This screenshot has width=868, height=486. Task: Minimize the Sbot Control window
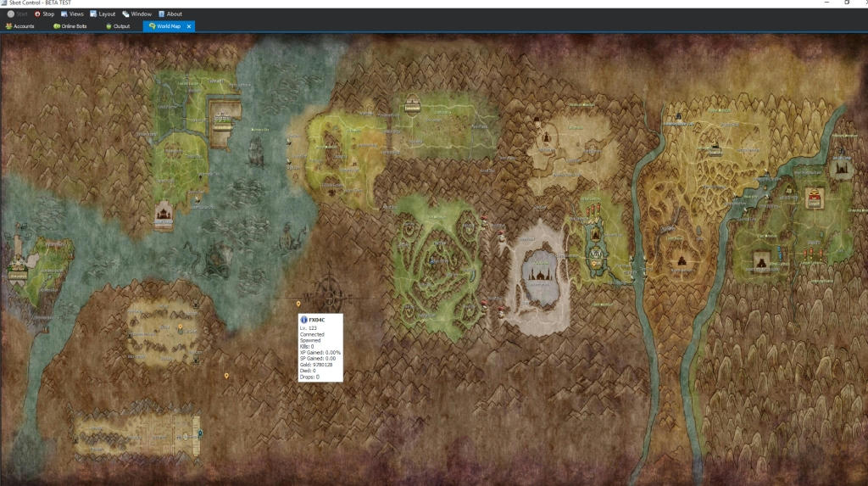[826, 3]
